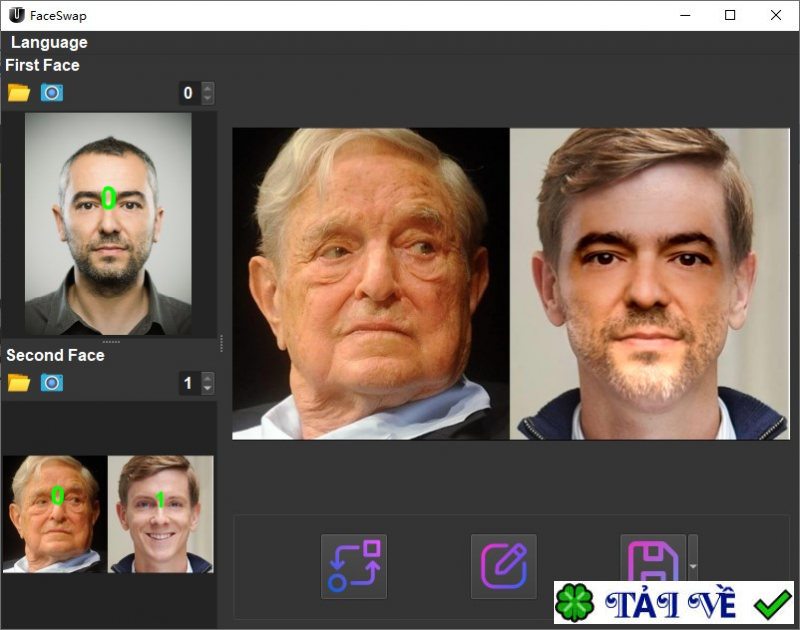Viewport: 800px width, 630px height.
Task: Select the smiling man thumbnail labeled 1
Action: click(x=161, y=514)
